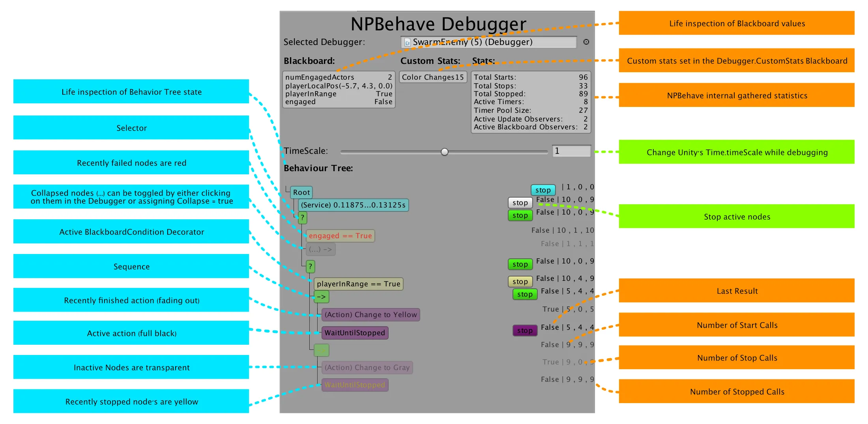
Task: Click the 'engaged False' blackboard entry
Action: [339, 102]
